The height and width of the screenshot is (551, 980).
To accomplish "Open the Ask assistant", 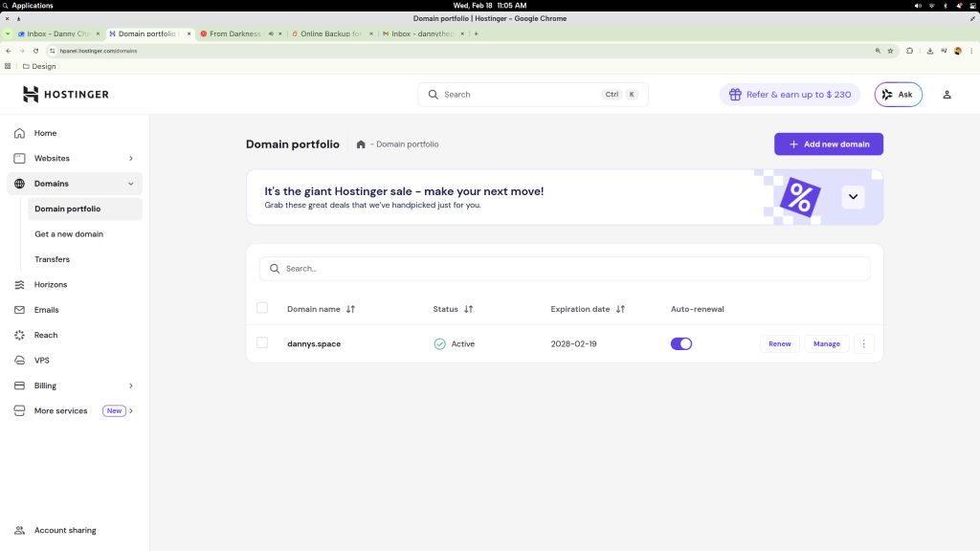I will pos(898,94).
